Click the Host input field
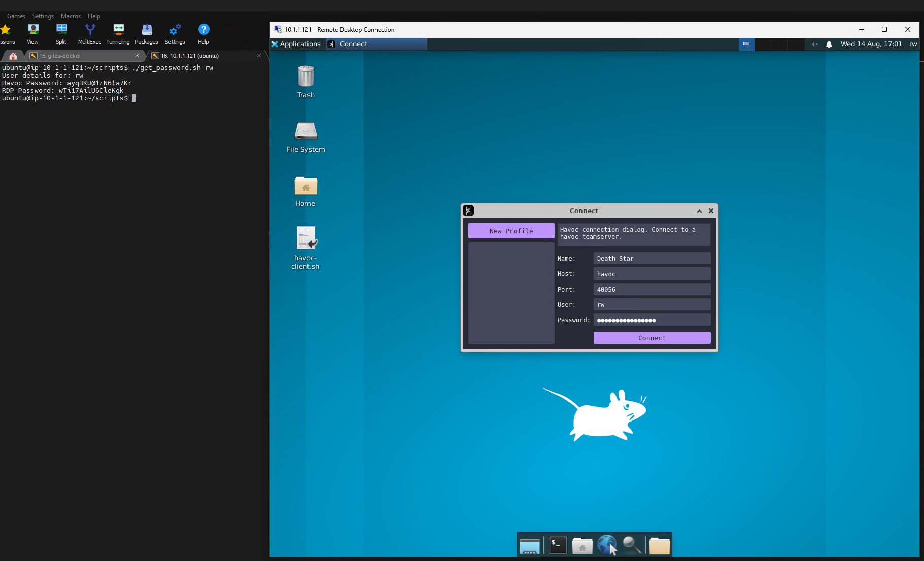 coord(652,274)
